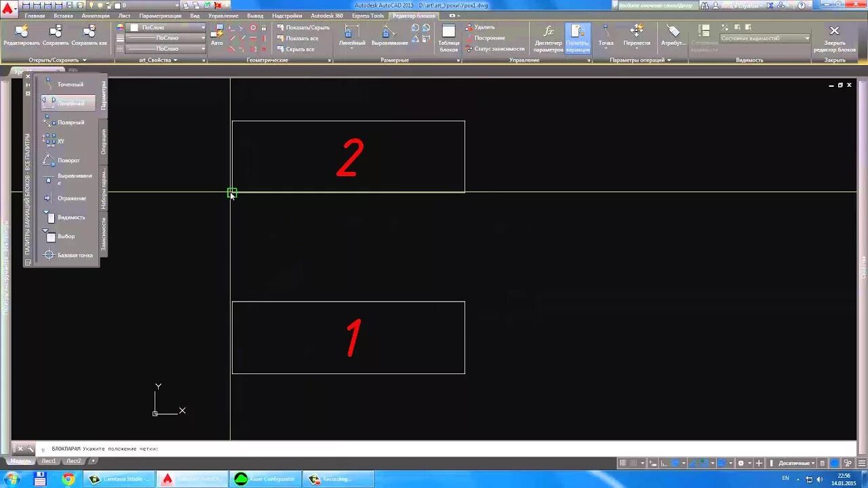Switch to the Лист1 layout tab
Screen dimensions: 868x488
point(49,460)
